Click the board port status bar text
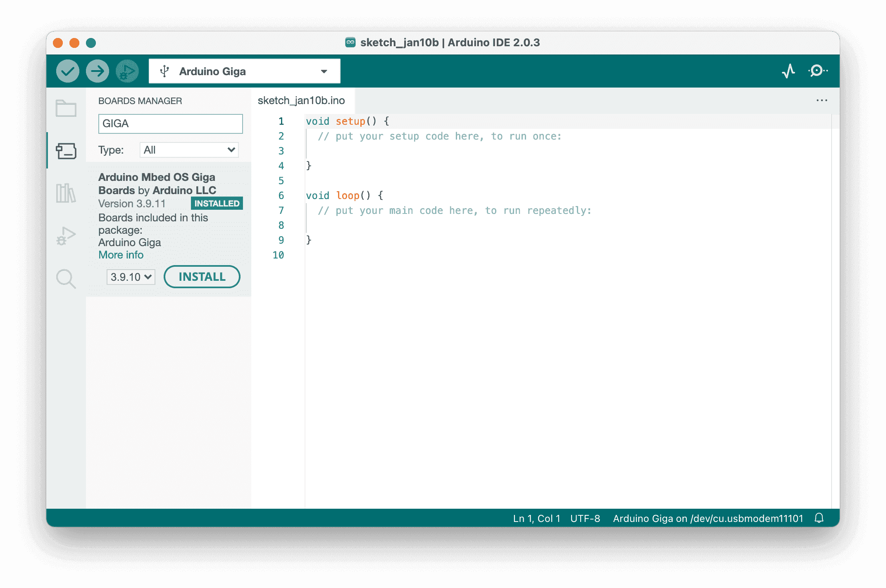The height and width of the screenshot is (588, 886). click(x=707, y=518)
